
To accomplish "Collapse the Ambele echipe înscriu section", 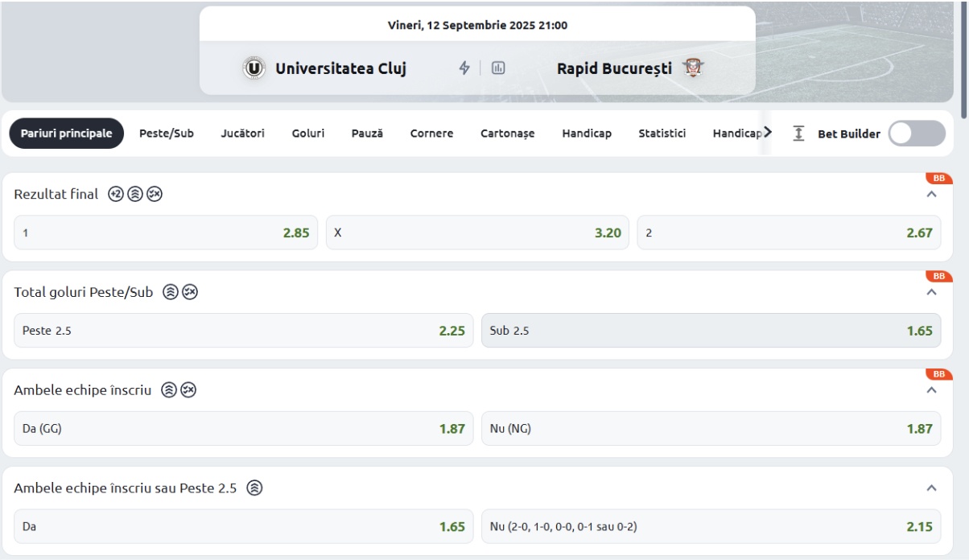I will (x=932, y=390).
